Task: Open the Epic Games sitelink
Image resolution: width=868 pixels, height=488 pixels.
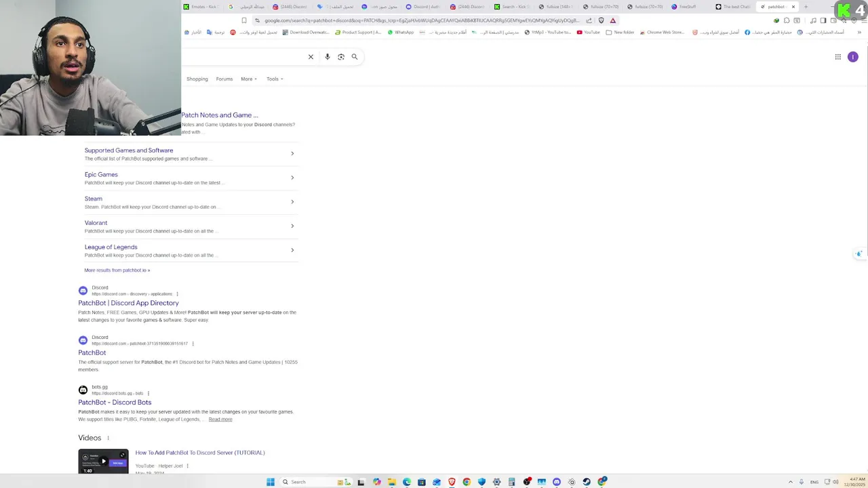Action: pyautogui.click(x=101, y=174)
